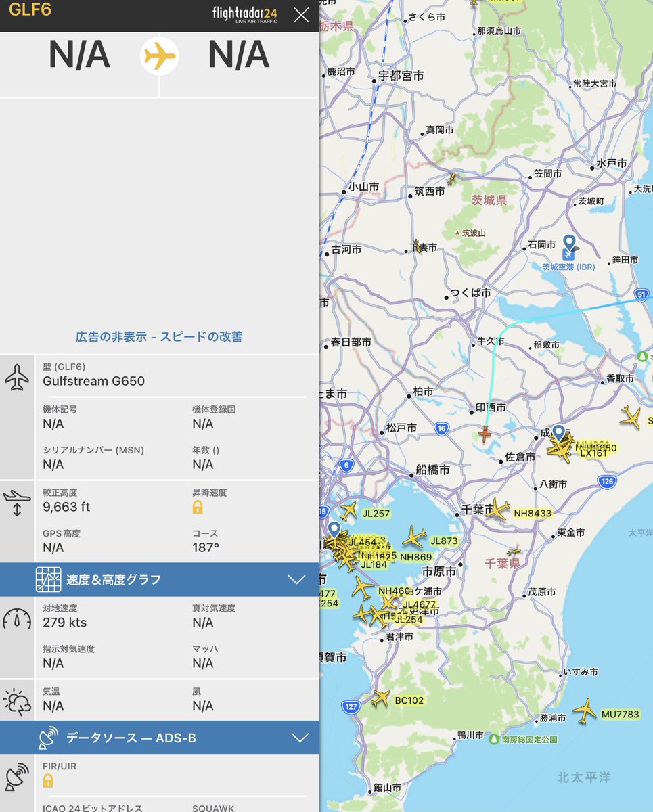The height and width of the screenshot is (812, 653).
Task: Select flight JL4677 label on map
Action: 420,605
